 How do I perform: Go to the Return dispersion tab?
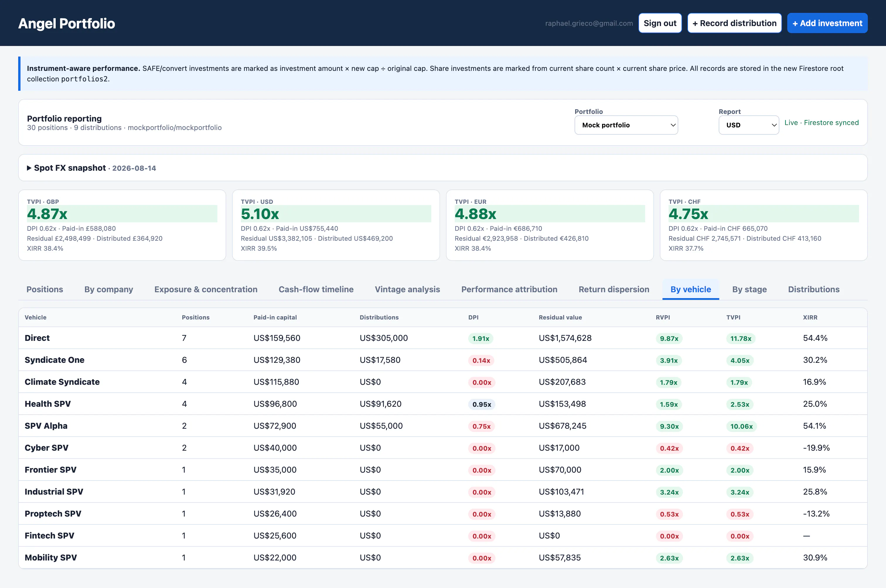coord(614,289)
